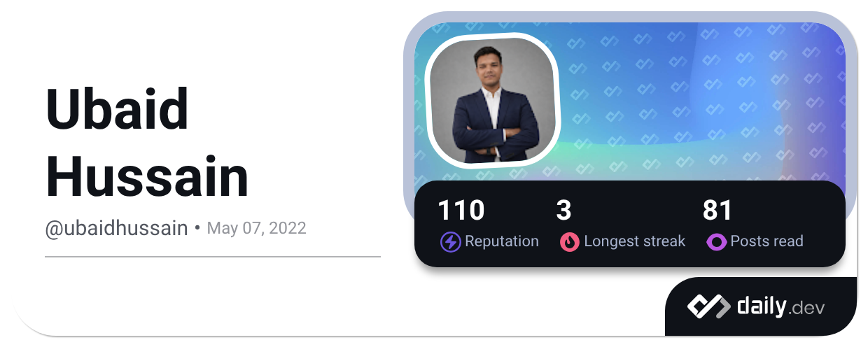Click the Ubaid name heading
Image resolution: width=868 pixels, height=347 pixels.
tap(118, 110)
